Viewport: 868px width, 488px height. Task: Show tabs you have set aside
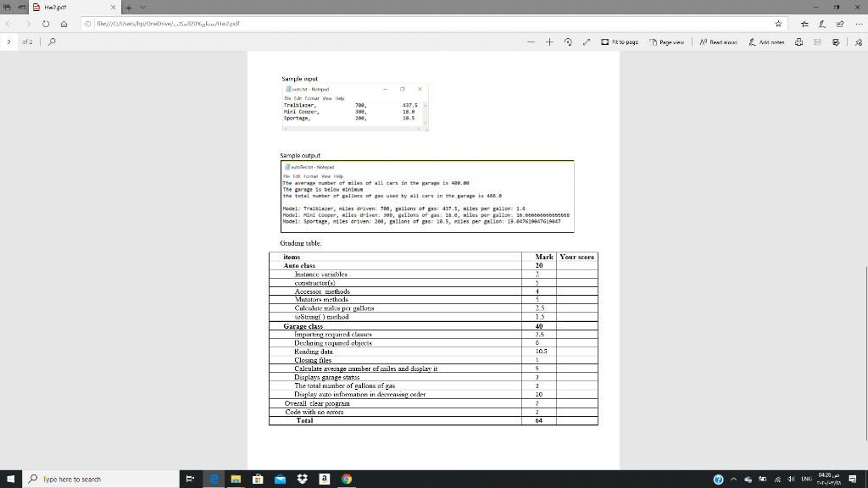7,7
